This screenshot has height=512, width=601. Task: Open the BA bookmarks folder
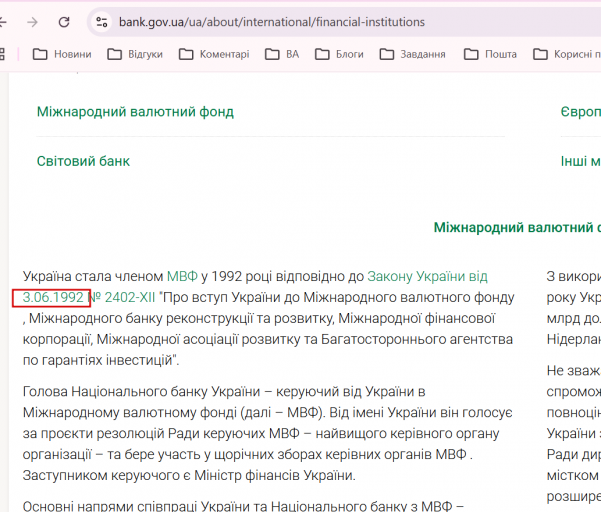click(282, 54)
